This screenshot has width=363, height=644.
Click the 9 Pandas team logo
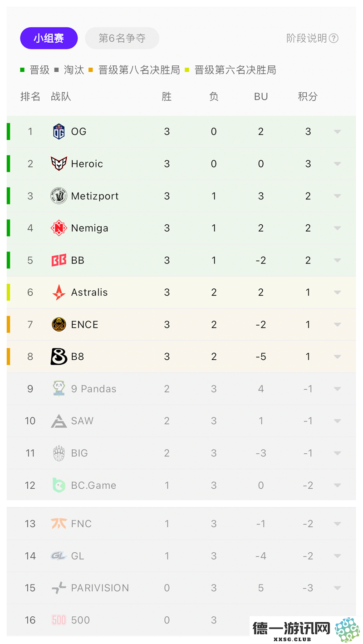coord(59,389)
